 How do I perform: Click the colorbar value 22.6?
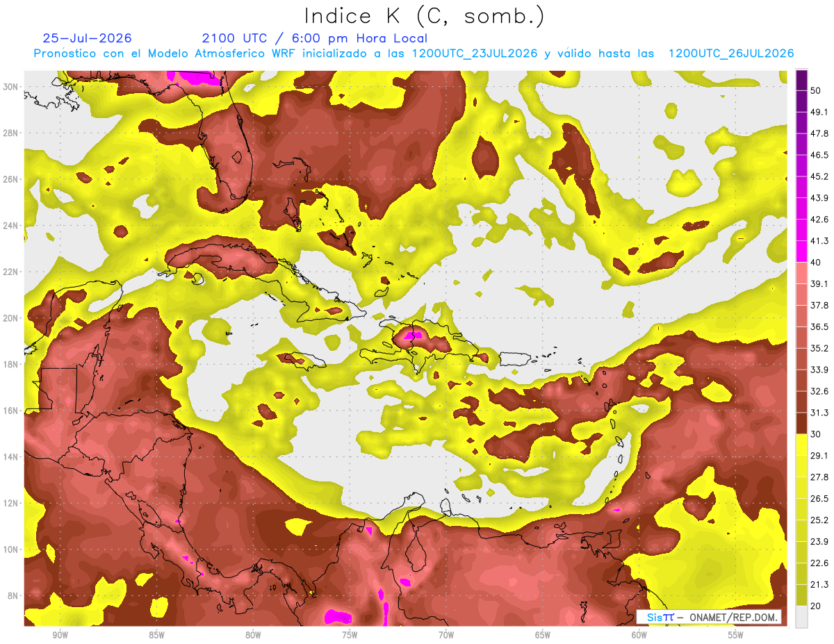point(819,563)
